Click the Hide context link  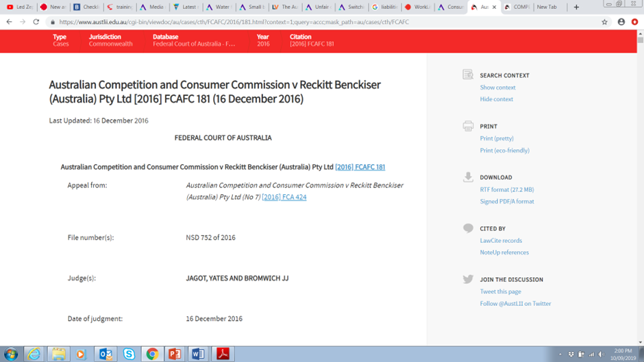tap(496, 99)
